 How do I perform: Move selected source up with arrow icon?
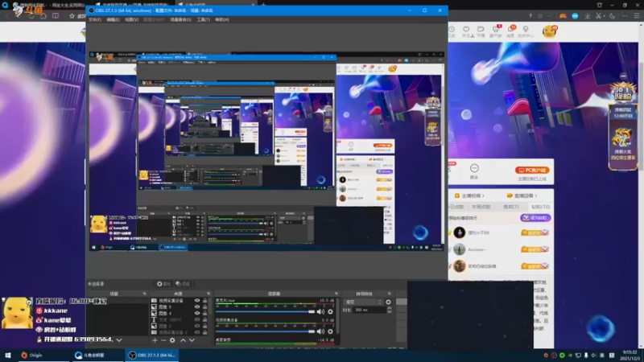click(184, 340)
